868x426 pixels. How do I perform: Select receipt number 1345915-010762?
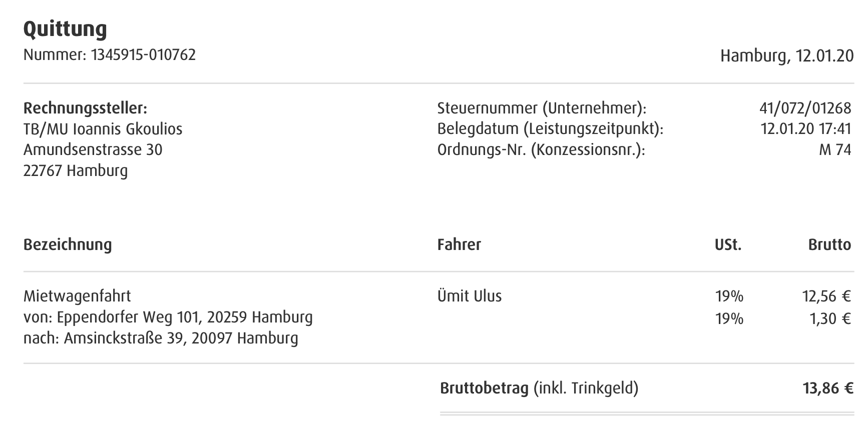[143, 54]
